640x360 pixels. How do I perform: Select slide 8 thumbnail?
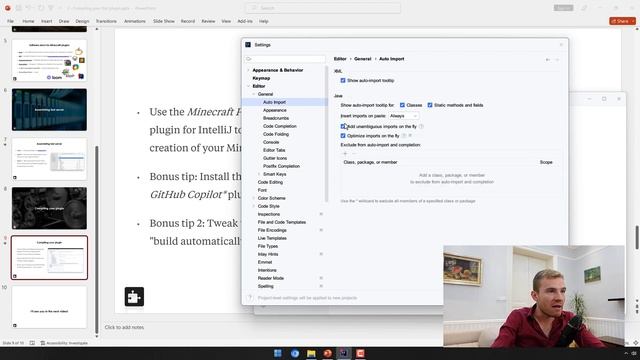click(49, 208)
